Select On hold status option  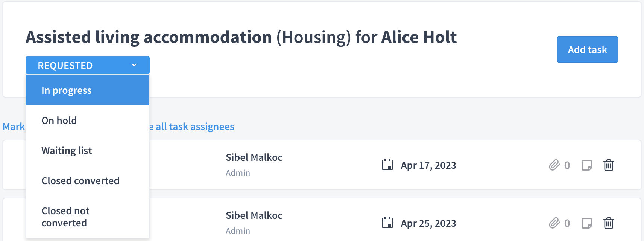click(88, 120)
